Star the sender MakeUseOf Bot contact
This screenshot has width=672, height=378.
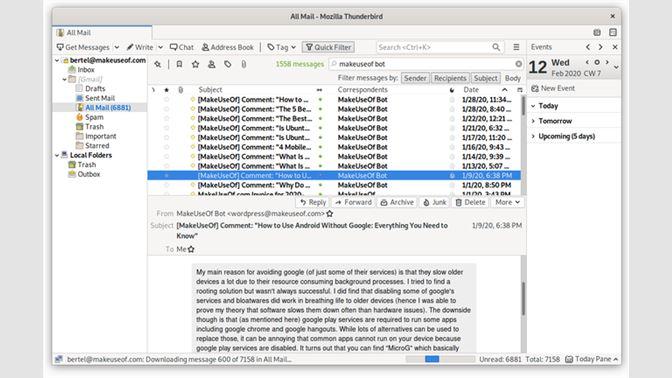click(330, 213)
